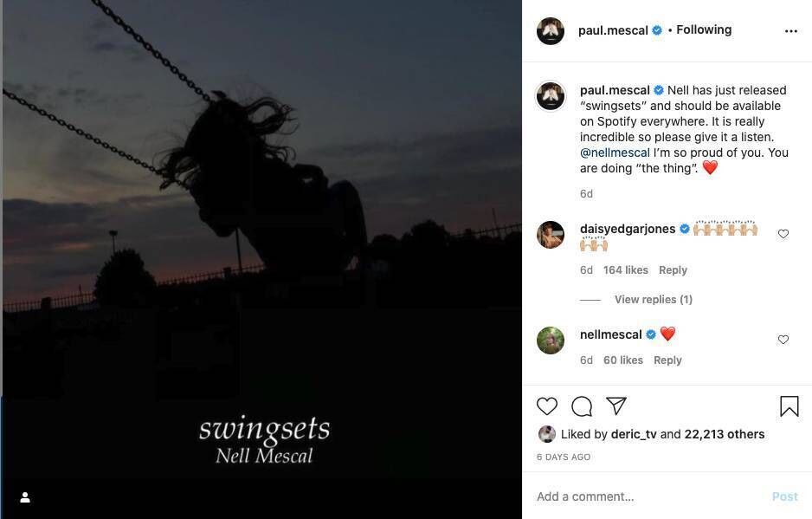Like the post with the heart icon
Viewport: 812px width, 519px height.
point(547,405)
